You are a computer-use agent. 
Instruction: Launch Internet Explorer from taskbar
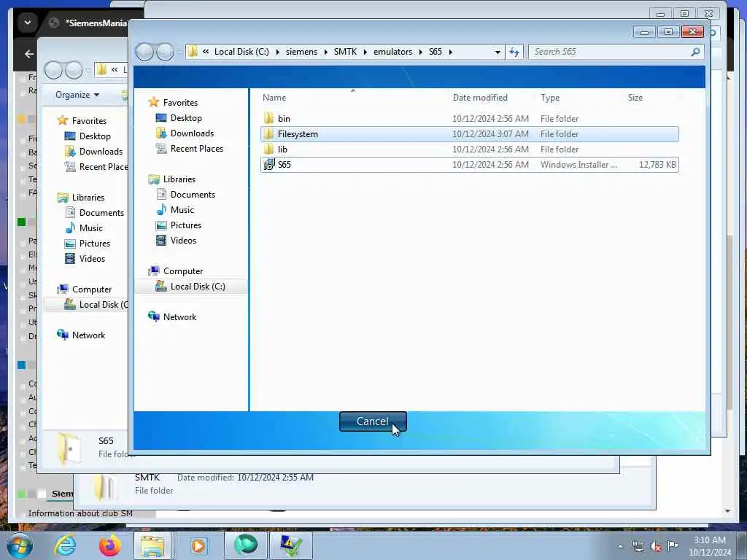click(65, 545)
